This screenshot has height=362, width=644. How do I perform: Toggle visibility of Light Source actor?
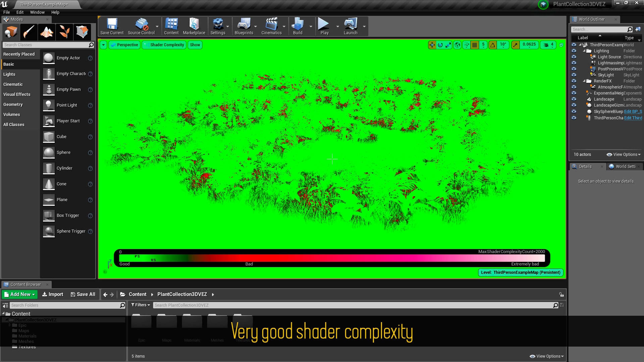click(574, 57)
